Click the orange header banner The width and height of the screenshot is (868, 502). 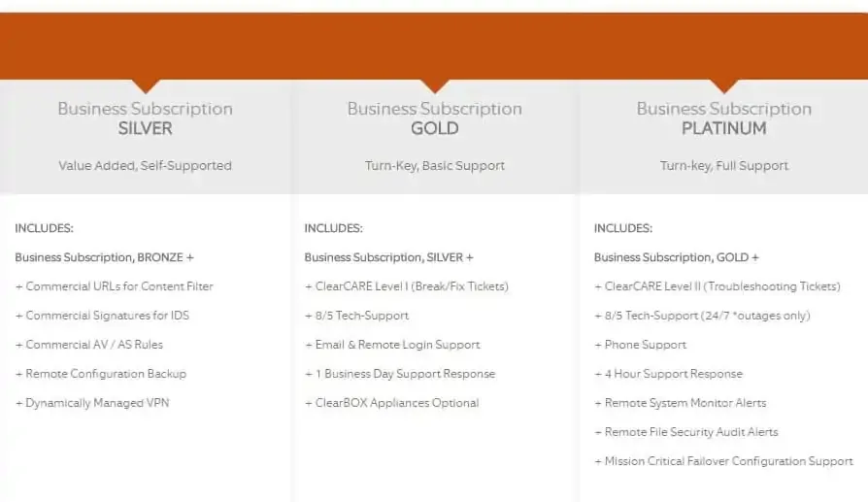pyautogui.click(x=434, y=44)
